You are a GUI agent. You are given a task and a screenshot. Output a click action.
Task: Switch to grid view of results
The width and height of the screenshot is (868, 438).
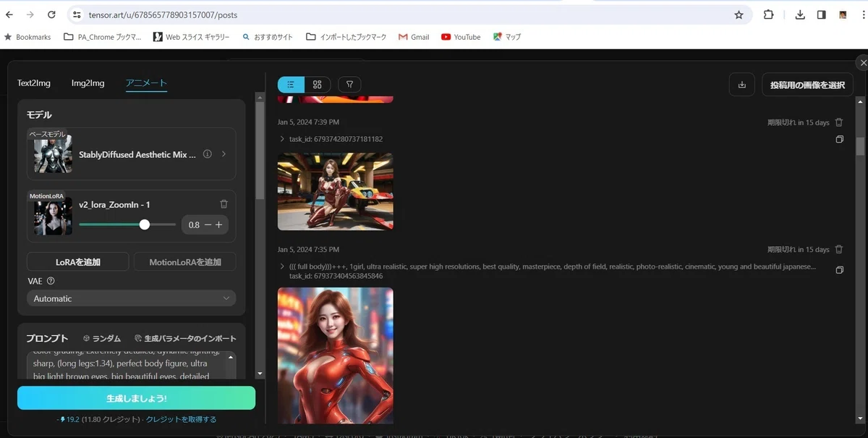point(318,85)
